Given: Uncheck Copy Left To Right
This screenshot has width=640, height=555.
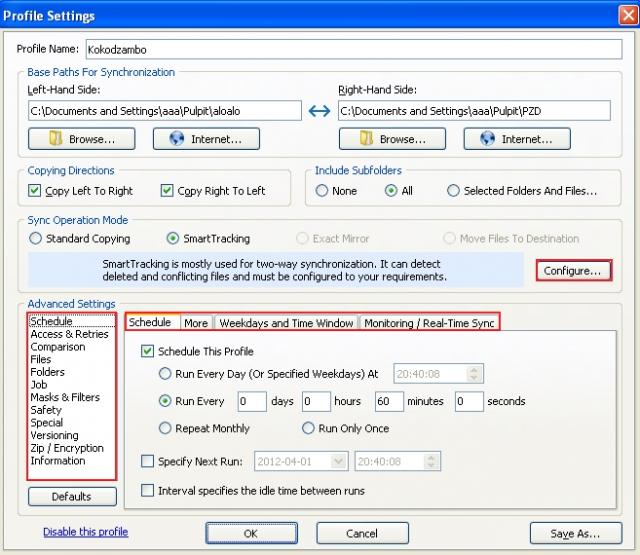Looking at the screenshot, I should point(35,191).
